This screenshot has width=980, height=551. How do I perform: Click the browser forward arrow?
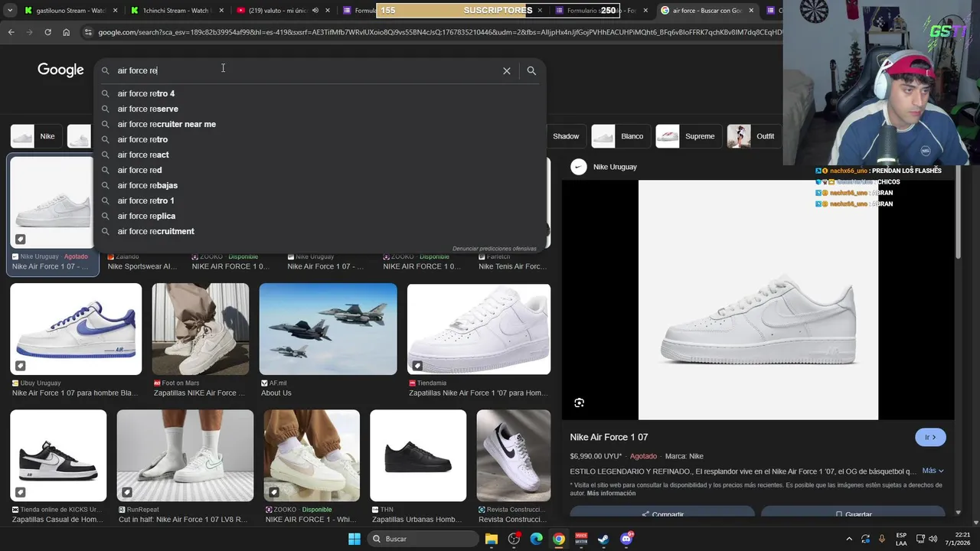tap(29, 32)
